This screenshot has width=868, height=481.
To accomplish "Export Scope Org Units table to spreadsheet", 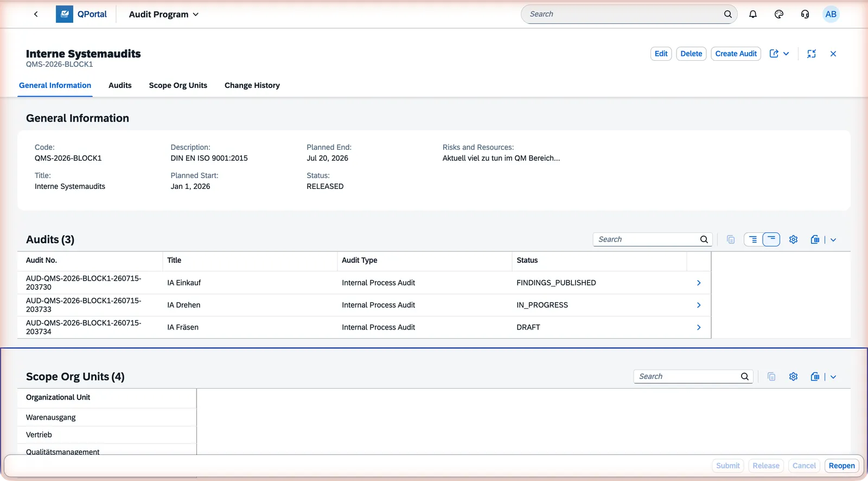I will [815, 376].
